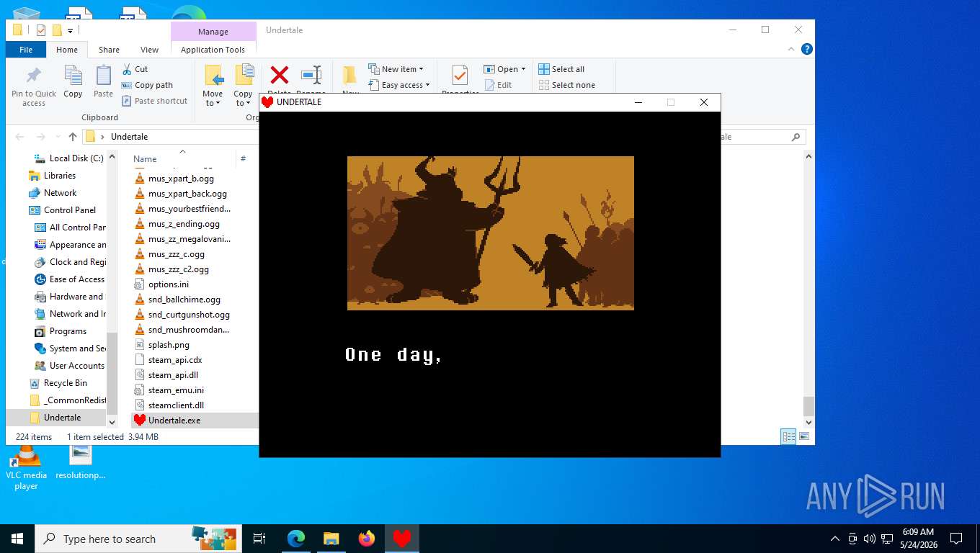The image size is (980, 553).
Task: Open Firefox from taskbar
Action: pyautogui.click(x=367, y=539)
